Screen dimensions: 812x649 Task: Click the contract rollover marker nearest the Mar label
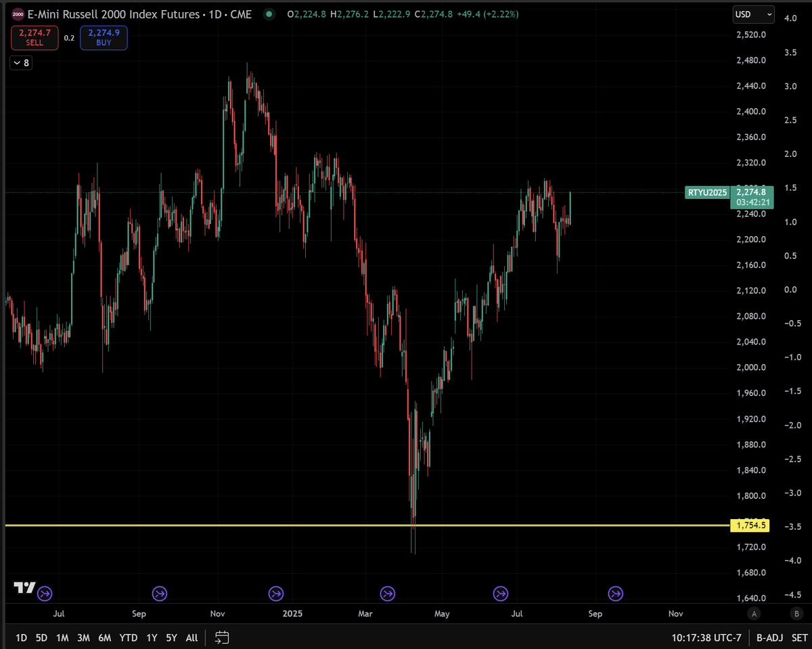point(388,594)
